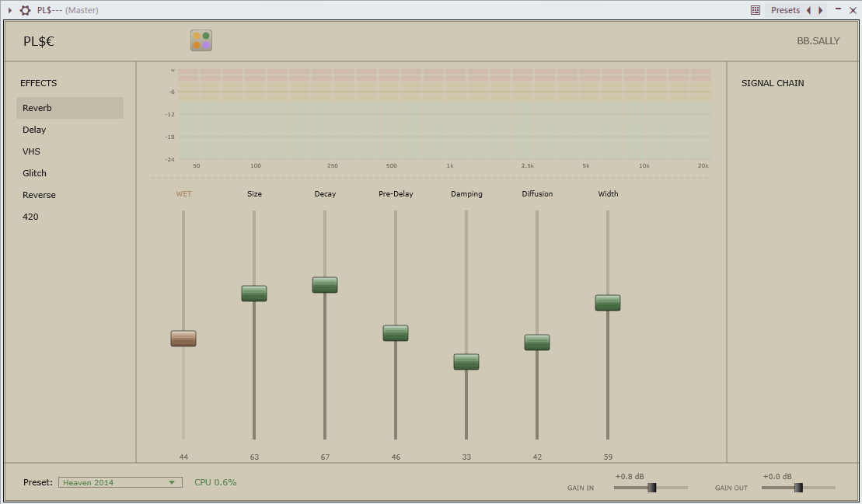Open the Heaven 2014 preset dropdown

click(x=120, y=482)
